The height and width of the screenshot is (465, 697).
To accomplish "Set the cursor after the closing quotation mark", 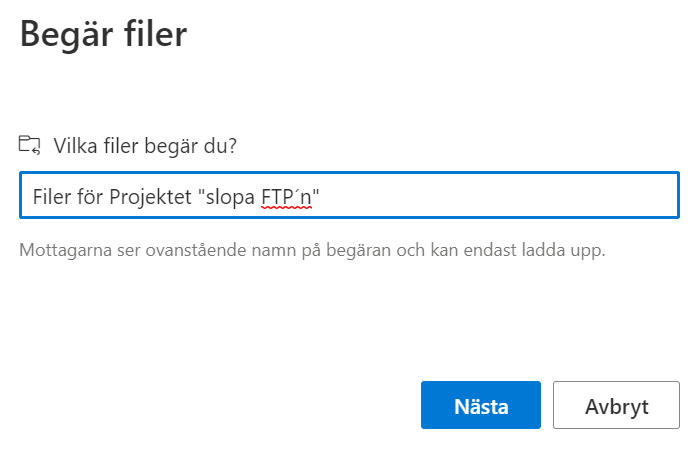I will pos(320,196).
